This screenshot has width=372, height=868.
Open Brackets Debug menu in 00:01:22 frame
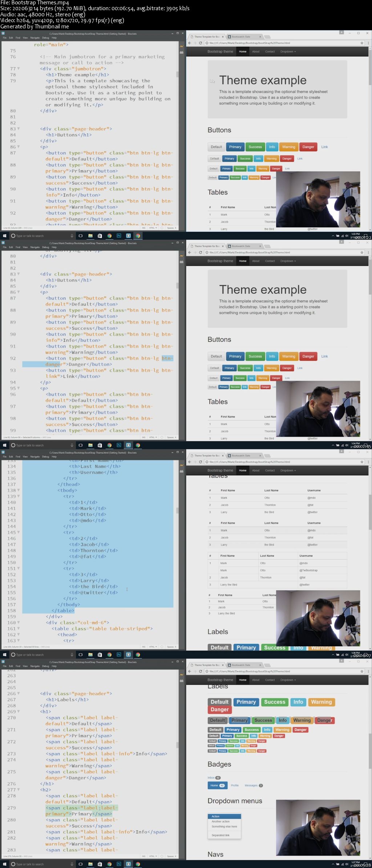coord(45,38)
